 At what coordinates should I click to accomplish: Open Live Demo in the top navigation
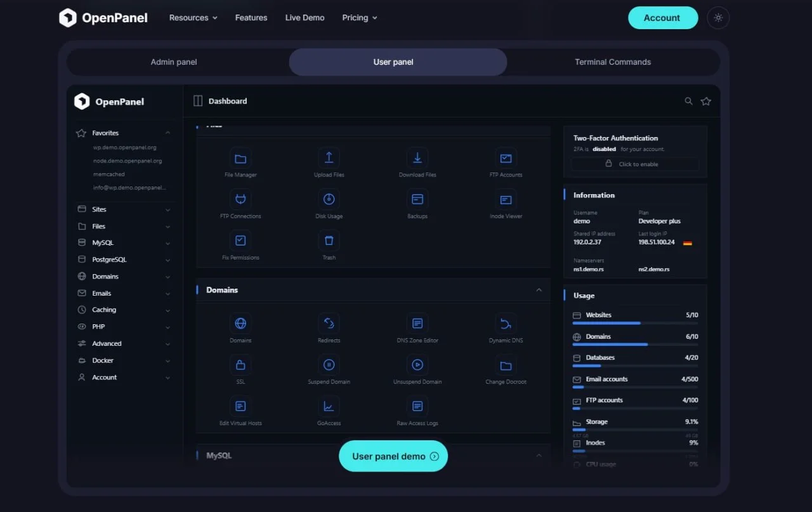pos(304,18)
